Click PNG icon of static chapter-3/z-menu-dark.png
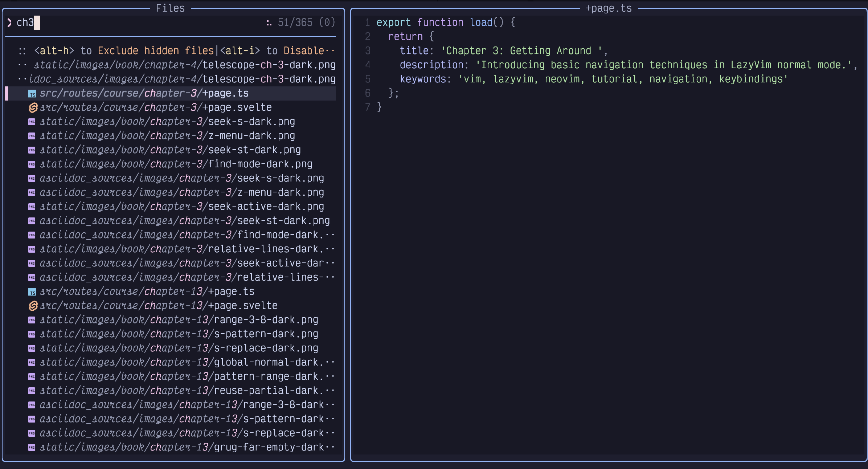Screen dimensions: 868x469 [x=32, y=136]
